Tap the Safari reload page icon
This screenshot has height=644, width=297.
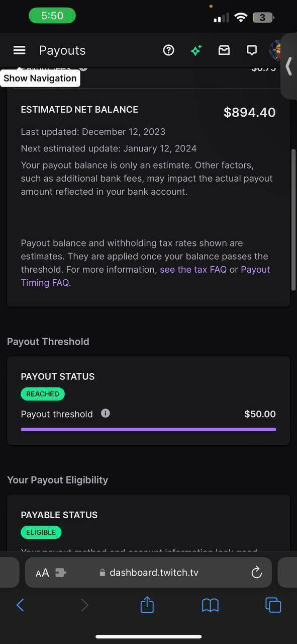[x=256, y=572]
